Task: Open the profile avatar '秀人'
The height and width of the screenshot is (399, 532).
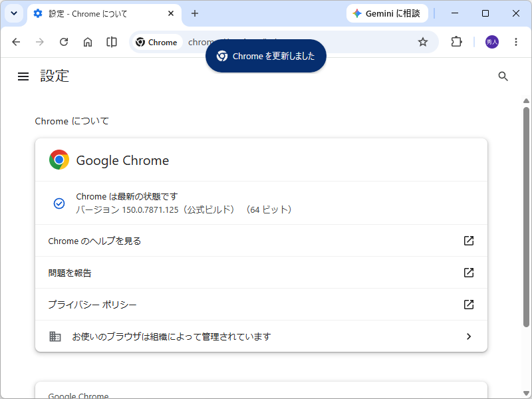Action: click(492, 42)
